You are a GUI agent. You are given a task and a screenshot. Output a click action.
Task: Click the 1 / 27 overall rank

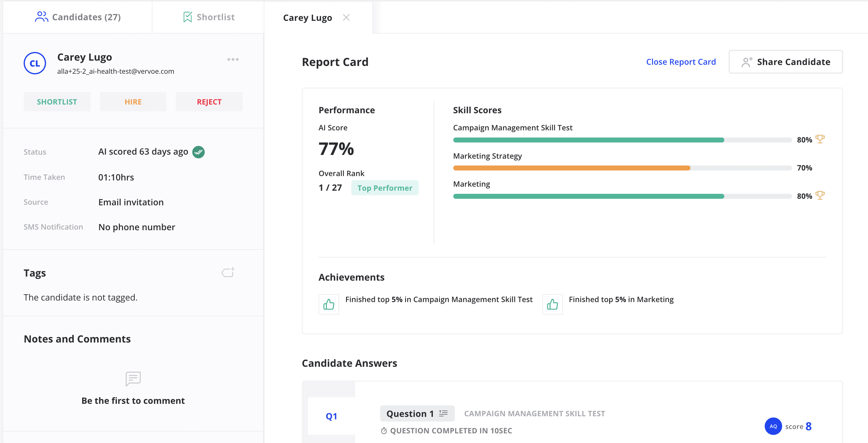330,188
